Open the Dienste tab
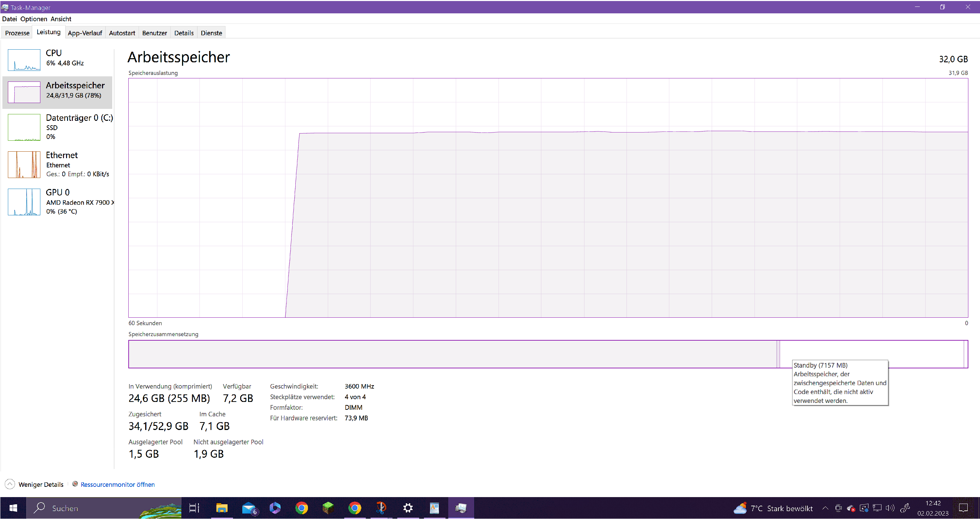This screenshot has width=980, height=519. click(x=211, y=33)
